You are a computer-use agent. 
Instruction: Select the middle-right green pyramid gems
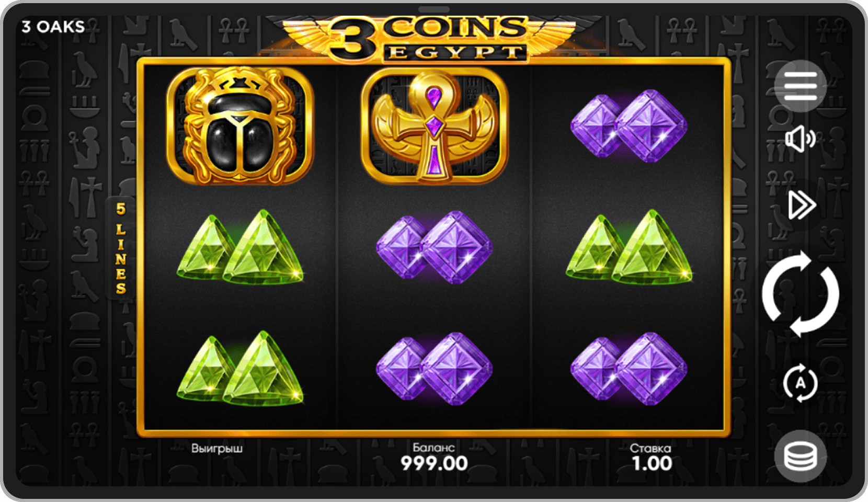629,247
